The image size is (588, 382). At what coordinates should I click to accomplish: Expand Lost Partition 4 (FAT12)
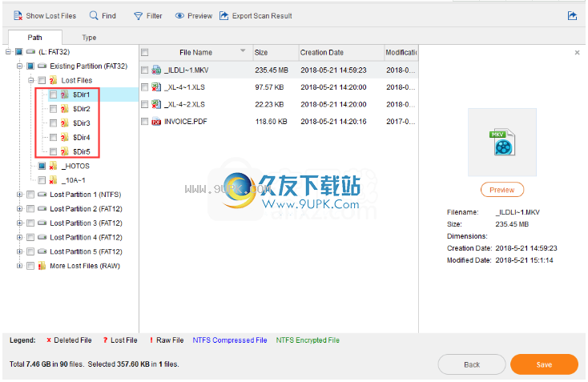[x=19, y=237]
